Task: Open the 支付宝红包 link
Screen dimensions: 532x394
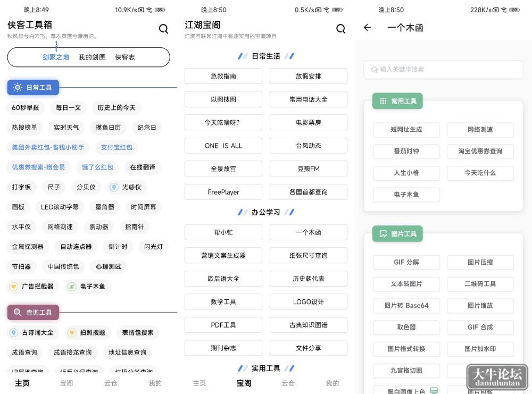Action: point(117,147)
